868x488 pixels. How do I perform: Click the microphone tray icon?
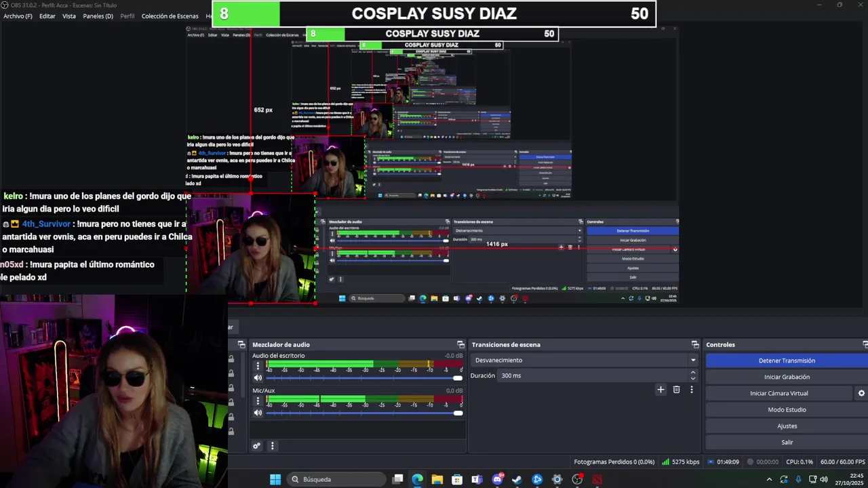click(x=798, y=479)
